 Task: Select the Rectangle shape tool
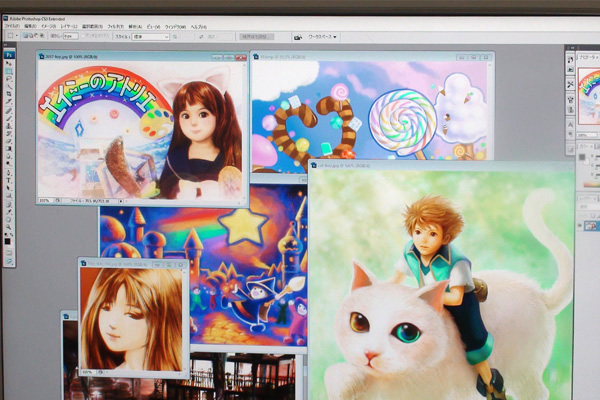tap(9, 196)
